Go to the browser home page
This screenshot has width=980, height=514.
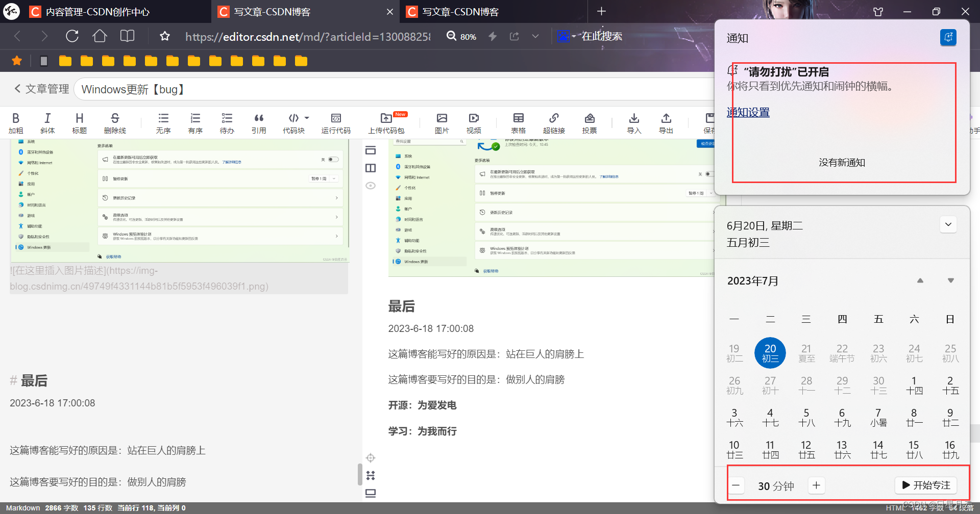[x=100, y=36]
